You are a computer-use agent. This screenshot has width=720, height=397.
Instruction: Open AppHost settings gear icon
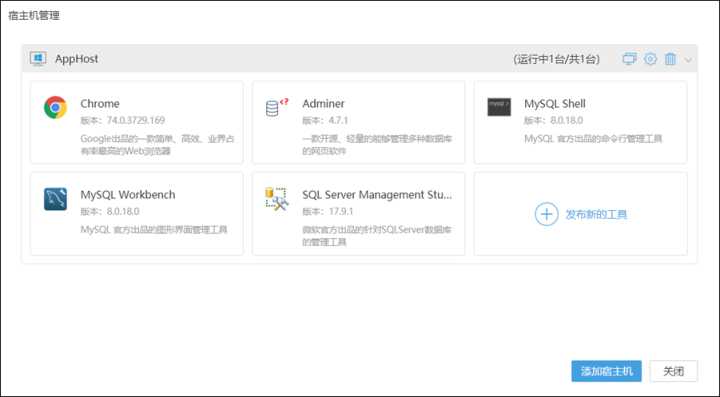tap(650, 59)
